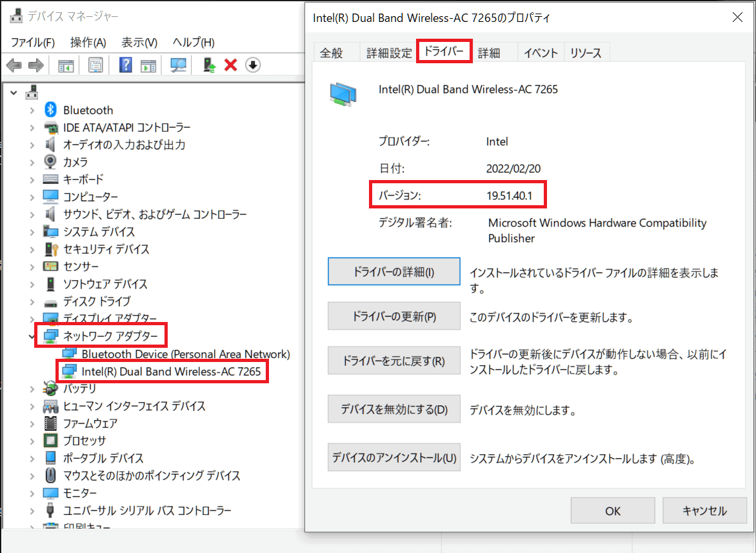Click the ドライバーの更新(P) button
Viewport: 756px width, 553px height.
pyautogui.click(x=394, y=316)
